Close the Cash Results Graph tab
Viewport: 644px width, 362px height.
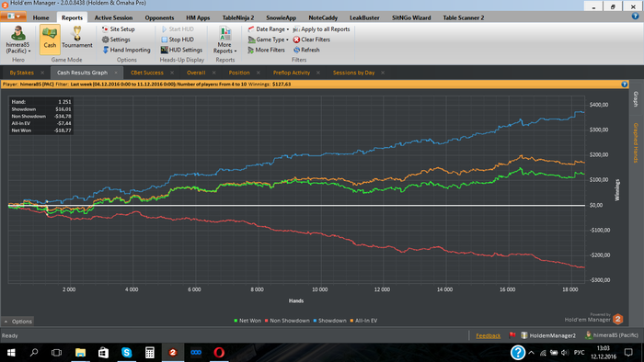pyautogui.click(x=116, y=73)
